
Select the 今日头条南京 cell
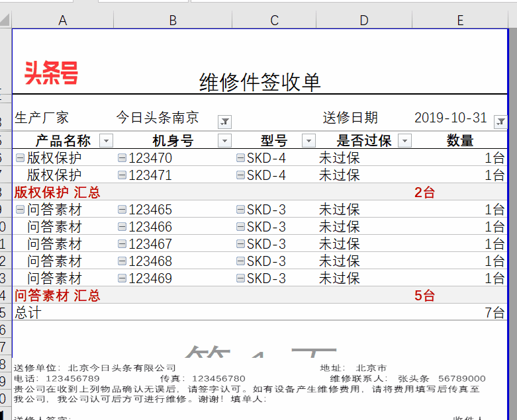[158, 118]
